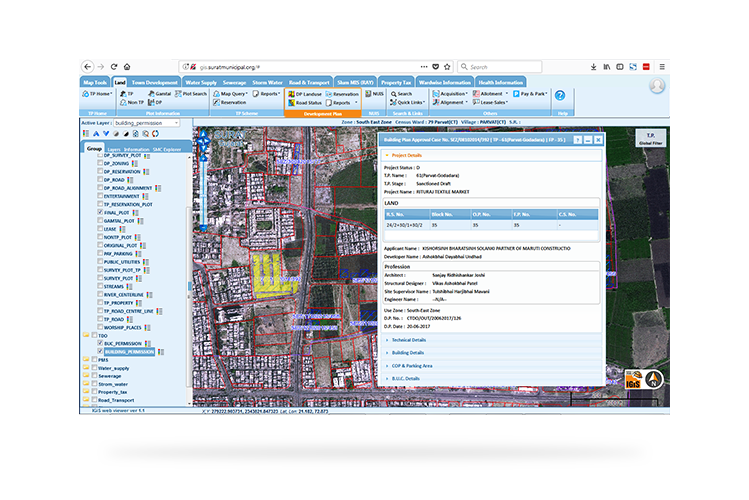The image size is (749, 500).
Task: Click the Road Status tool
Action: 305,103
